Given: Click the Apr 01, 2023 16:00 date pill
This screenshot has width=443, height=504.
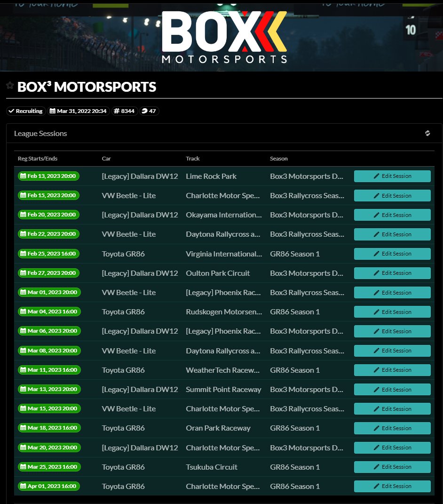Looking at the screenshot, I should [49, 486].
